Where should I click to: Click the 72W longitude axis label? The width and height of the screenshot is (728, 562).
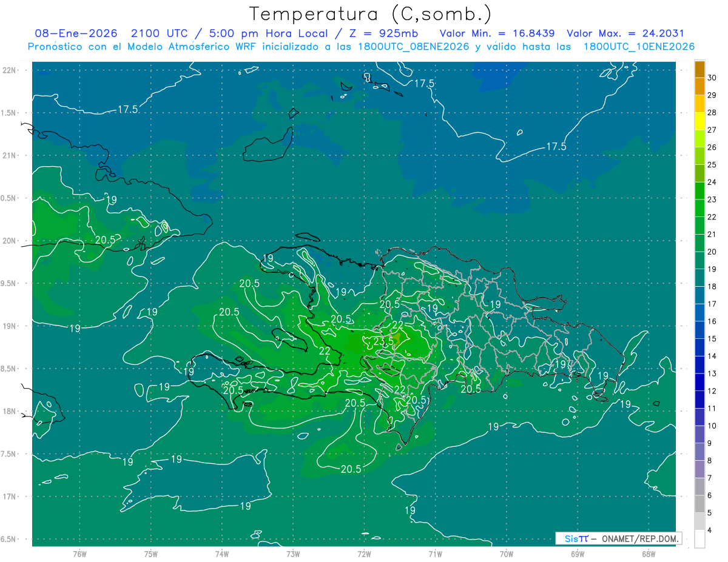point(364,554)
